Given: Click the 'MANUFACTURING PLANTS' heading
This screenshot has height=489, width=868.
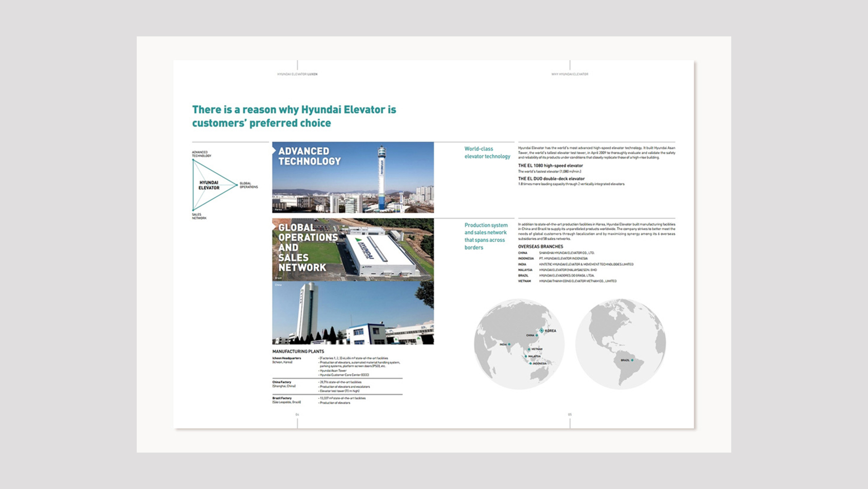Looking at the screenshot, I should coord(298,351).
